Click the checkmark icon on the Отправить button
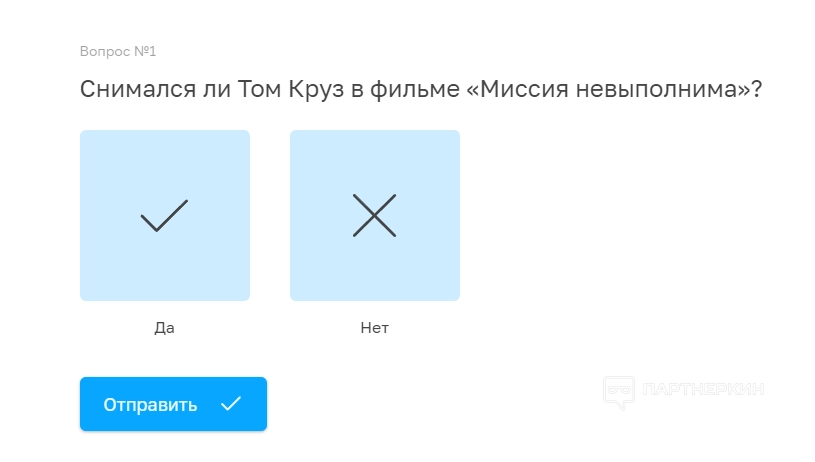Viewport: 815px width, 462px height. click(231, 404)
